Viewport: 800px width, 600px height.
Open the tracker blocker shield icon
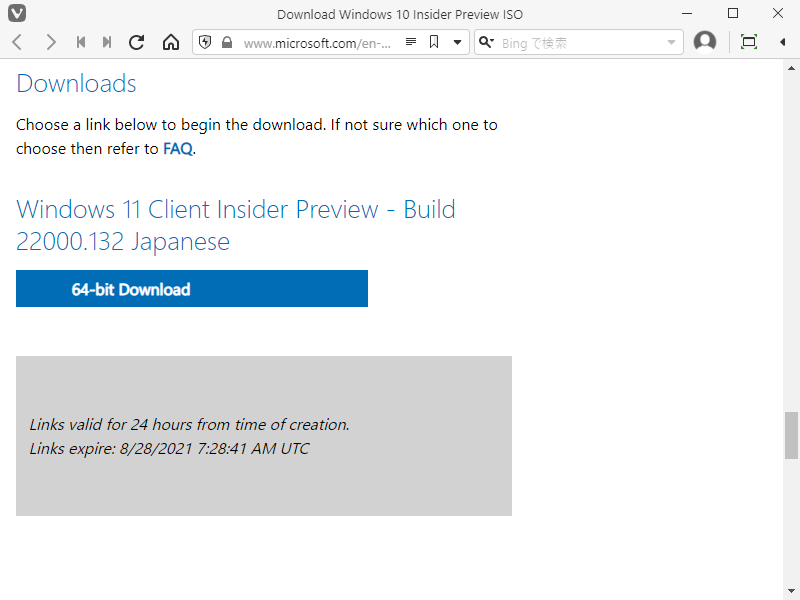205,42
